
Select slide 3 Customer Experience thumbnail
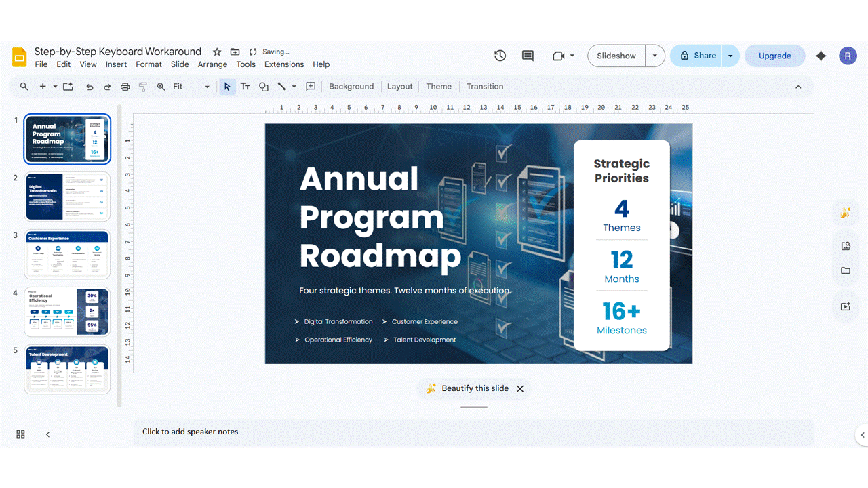click(x=67, y=254)
